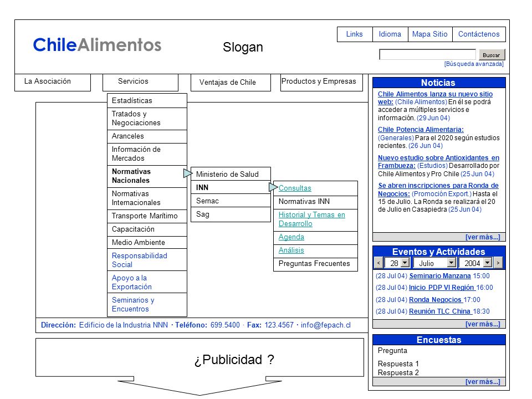Click the Slogan text in header
The width and height of the screenshot is (532, 399).
point(243,47)
